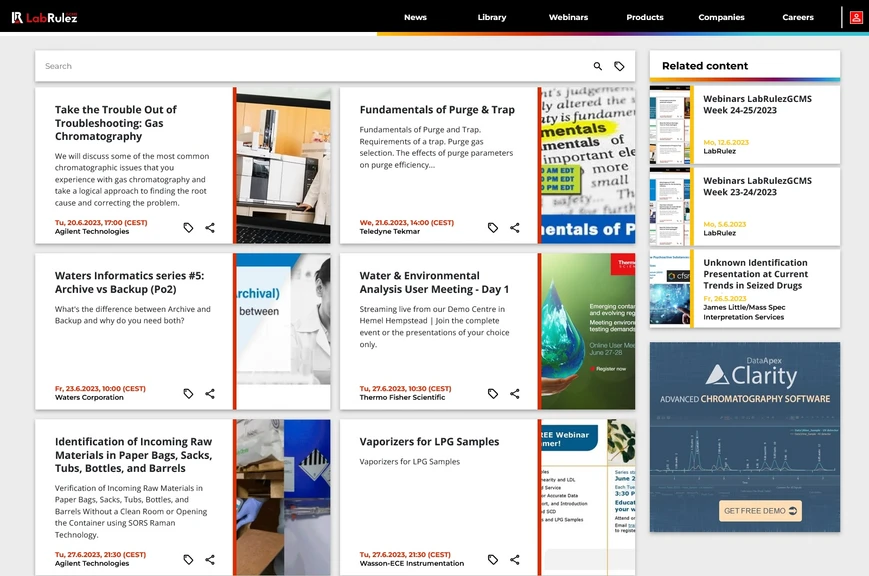Click thumbnail of Seized Drugs presentation item
869x576 pixels.
(x=670, y=289)
